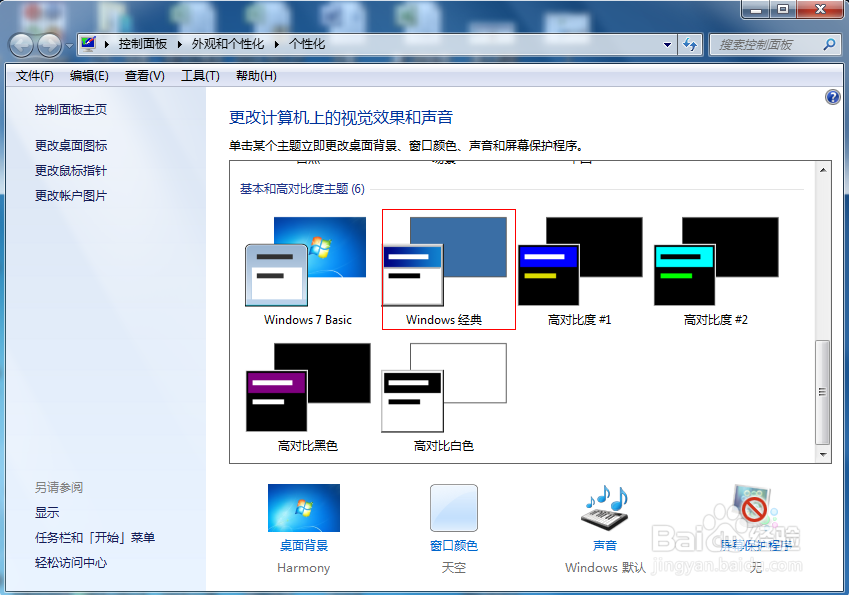Click the theme list scrollbar thumb

pyautogui.click(x=822, y=392)
